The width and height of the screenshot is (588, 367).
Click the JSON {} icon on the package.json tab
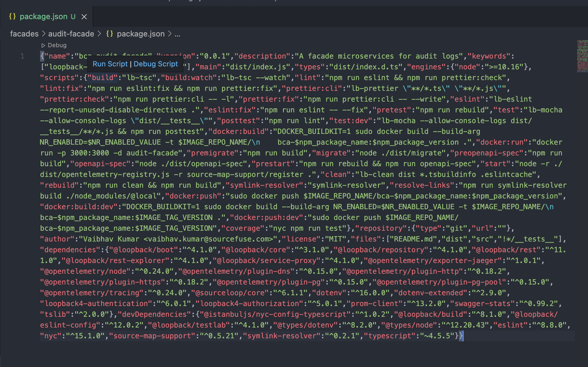(13, 16)
